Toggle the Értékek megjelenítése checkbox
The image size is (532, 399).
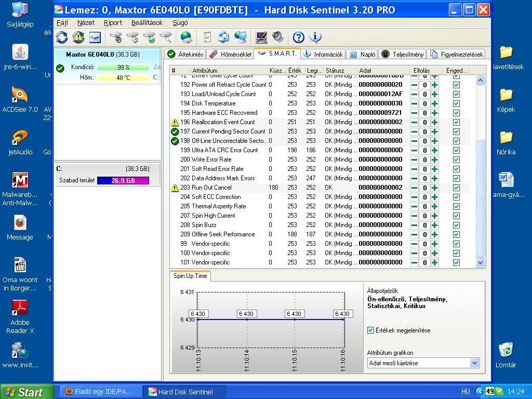click(371, 330)
